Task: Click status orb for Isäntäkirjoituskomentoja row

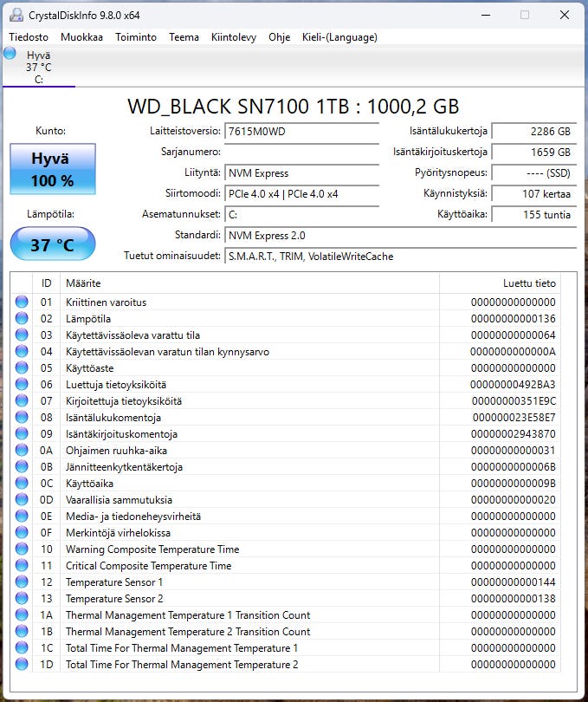Action: click(x=22, y=433)
